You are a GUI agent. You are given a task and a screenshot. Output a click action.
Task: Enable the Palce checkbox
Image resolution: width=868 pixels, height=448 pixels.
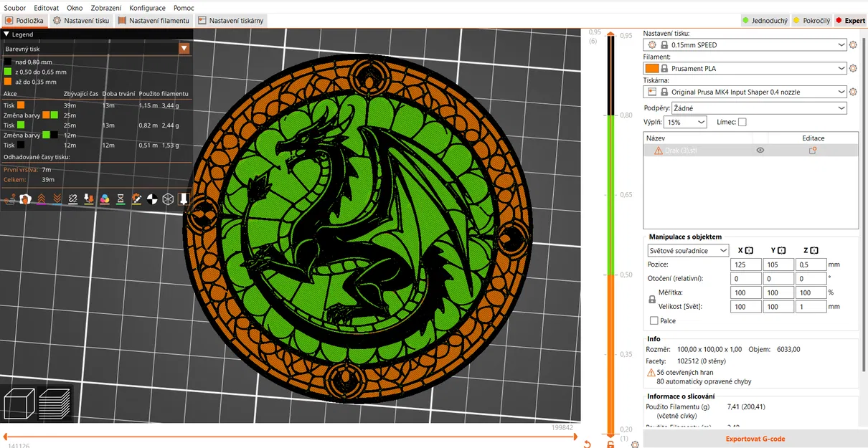click(x=654, y=320)
